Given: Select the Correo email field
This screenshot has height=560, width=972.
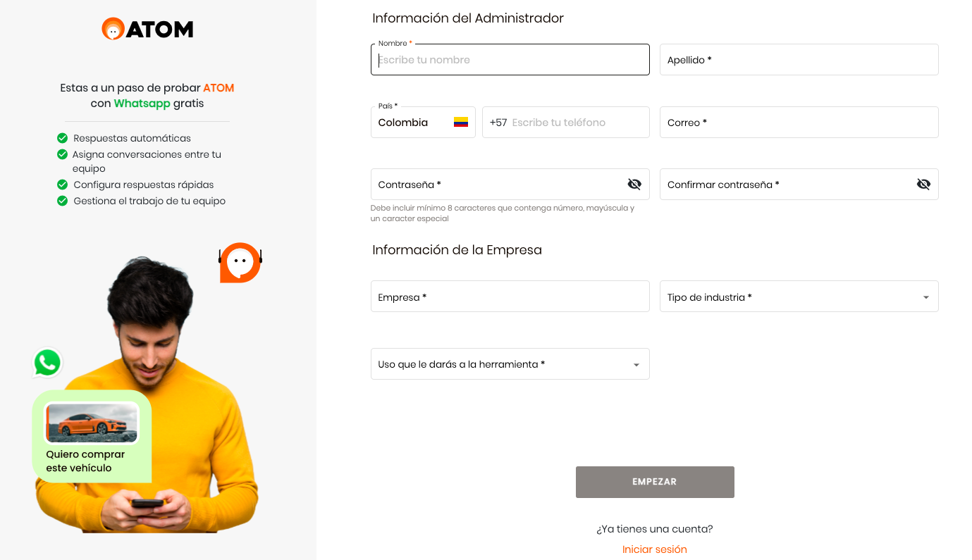Looking at the screenshot, I should pyautogui.click(x=799, y=123).
